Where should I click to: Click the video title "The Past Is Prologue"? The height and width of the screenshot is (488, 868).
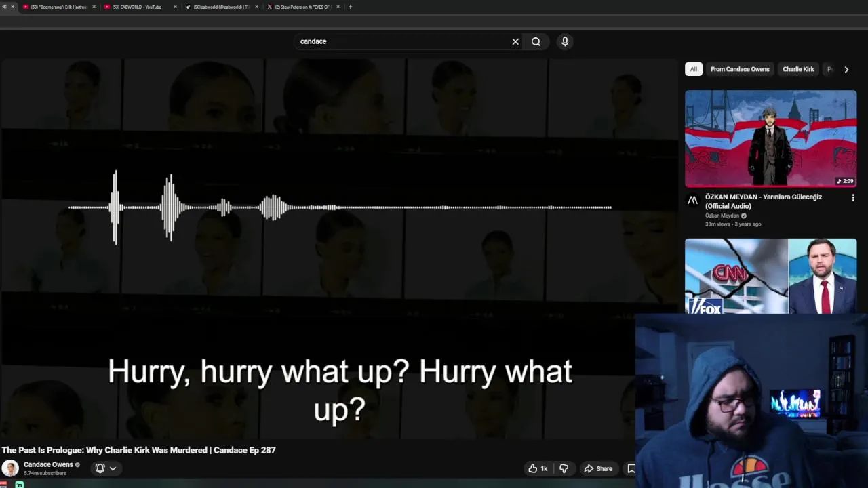coord(138,450)
